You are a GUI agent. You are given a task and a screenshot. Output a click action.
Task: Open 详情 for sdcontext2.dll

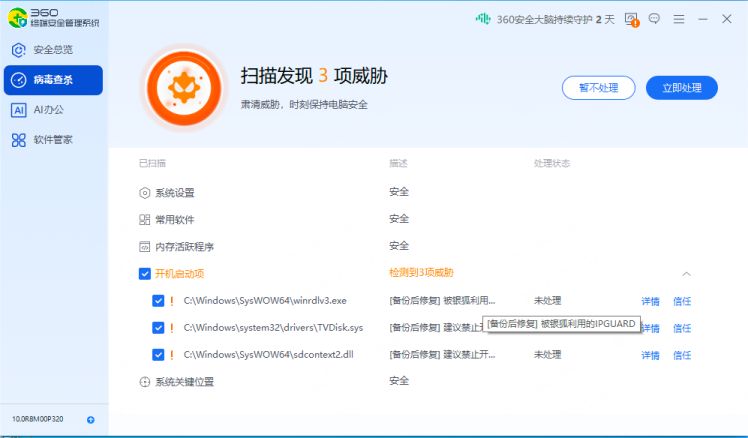point(650,355)
